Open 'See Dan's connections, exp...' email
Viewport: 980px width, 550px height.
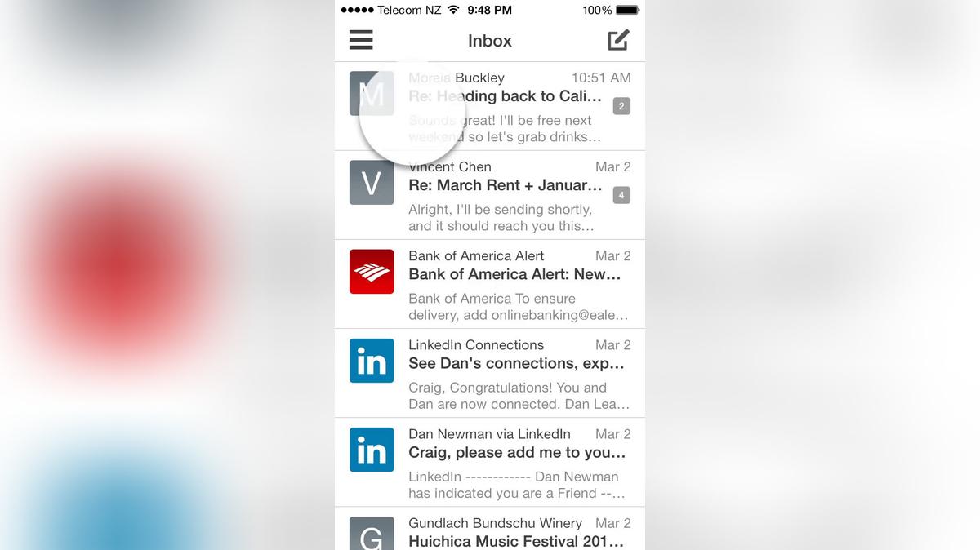(x=516, y=363)
